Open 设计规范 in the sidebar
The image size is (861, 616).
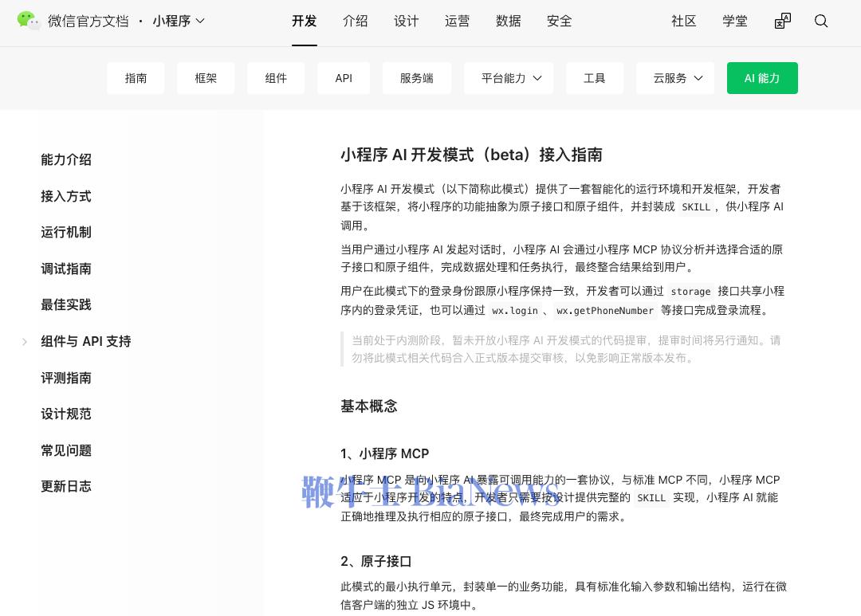coord(66,414)
